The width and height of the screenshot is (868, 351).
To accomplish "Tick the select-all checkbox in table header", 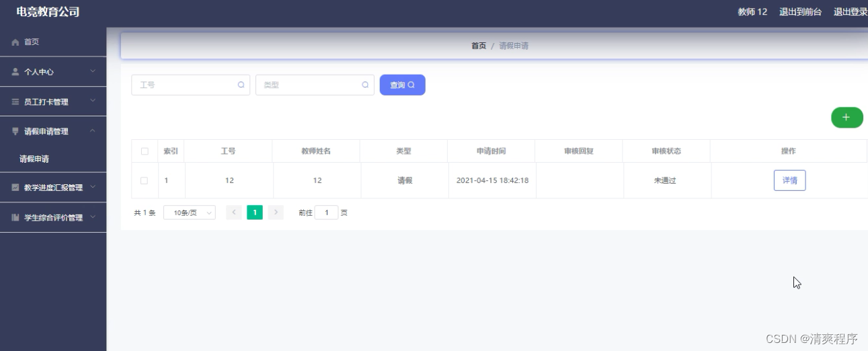I will (145, 151).
